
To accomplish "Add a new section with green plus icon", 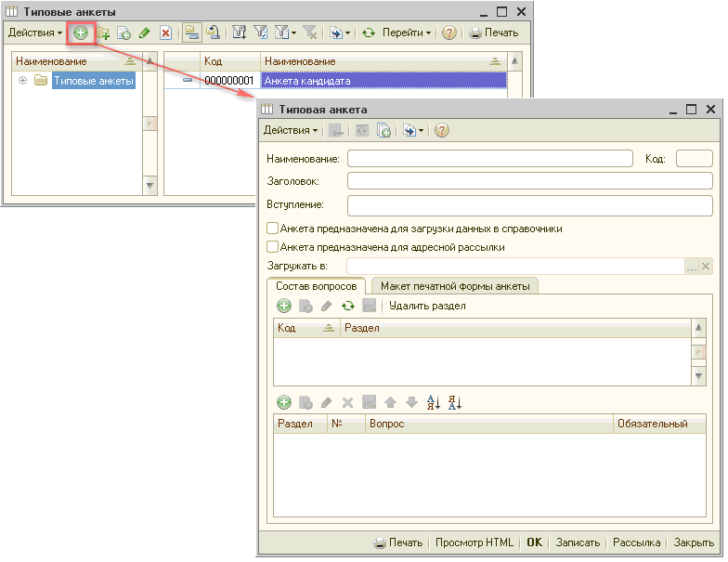I will (x=284, y=306).
